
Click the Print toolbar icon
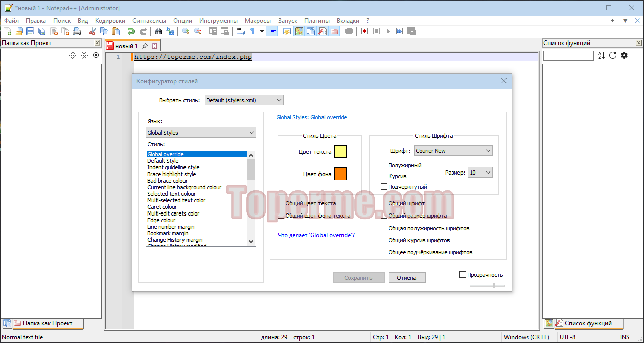pos(77,31)
